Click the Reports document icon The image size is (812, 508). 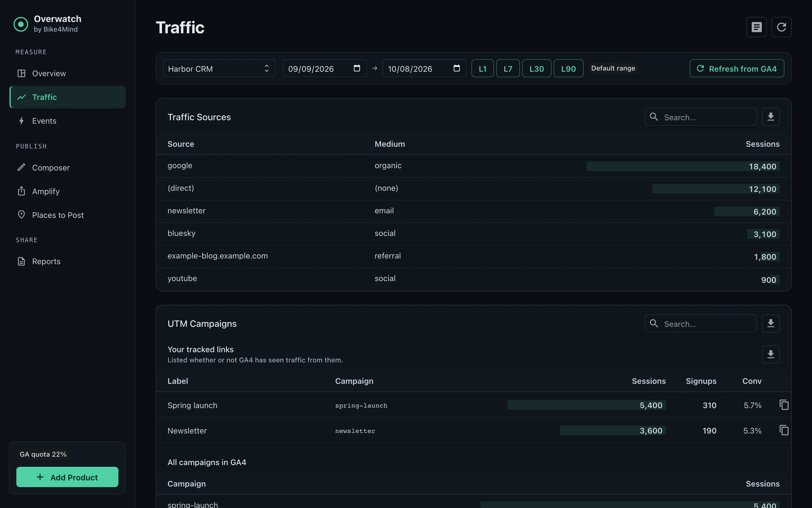pos(22,261)
